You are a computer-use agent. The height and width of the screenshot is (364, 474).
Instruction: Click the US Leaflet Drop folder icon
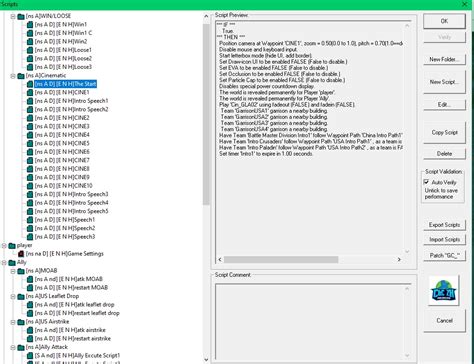pos(21,296)
